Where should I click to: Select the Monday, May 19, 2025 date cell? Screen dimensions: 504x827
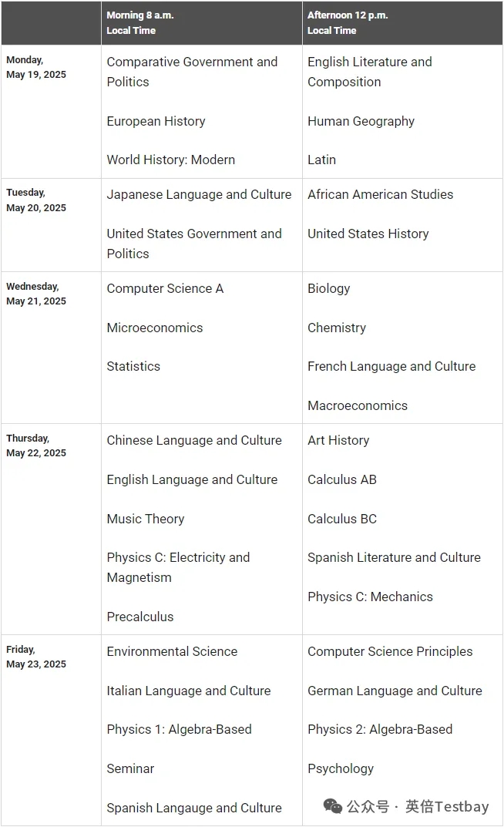[36, 67]
